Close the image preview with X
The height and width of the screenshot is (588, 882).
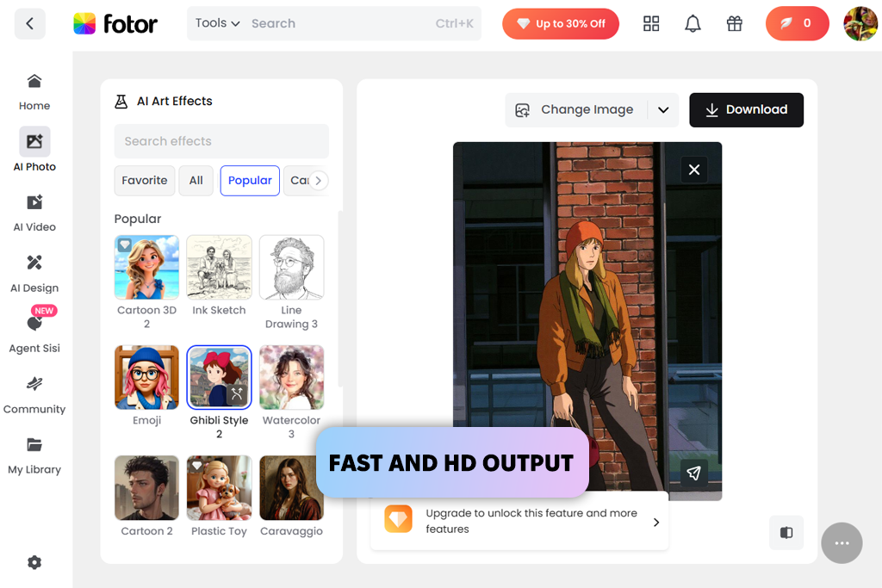(x=694, y=170)
